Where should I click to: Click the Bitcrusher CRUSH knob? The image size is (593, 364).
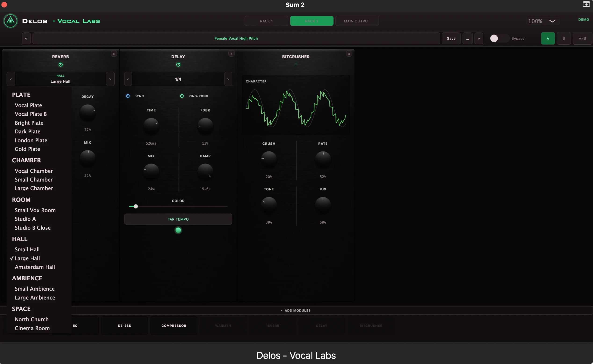[269, 159]
